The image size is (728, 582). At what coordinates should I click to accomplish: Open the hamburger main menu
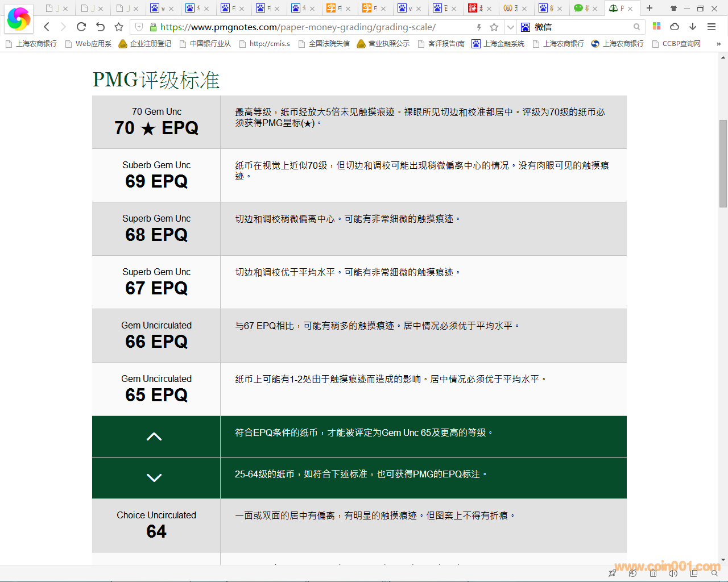pyautogui.click(x=712, y=27)
